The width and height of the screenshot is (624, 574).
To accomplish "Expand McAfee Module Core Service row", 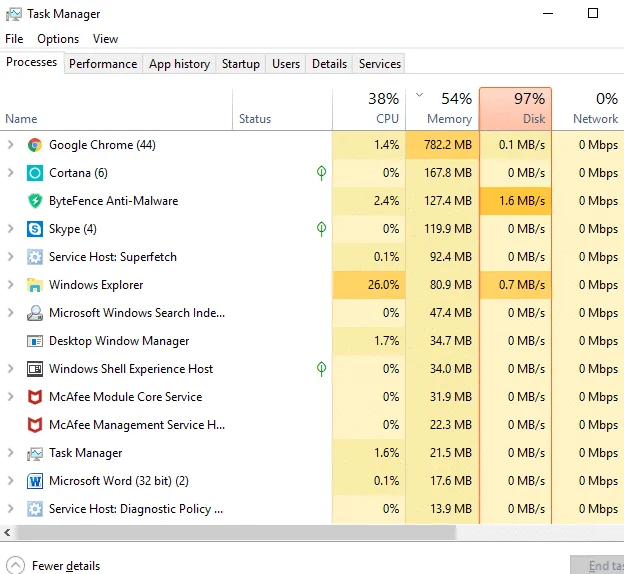I will click(11, 397).
